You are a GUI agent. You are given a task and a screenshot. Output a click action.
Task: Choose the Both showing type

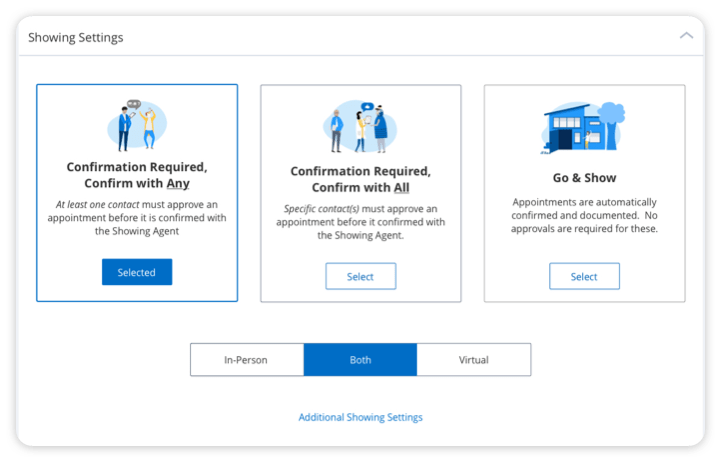tap(360, 359)
